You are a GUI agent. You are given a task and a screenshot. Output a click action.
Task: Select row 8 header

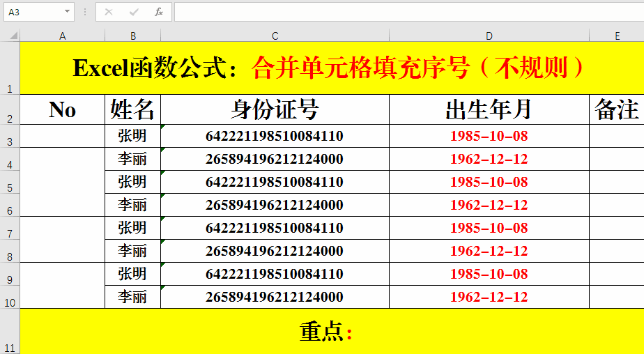pos(10,251)
